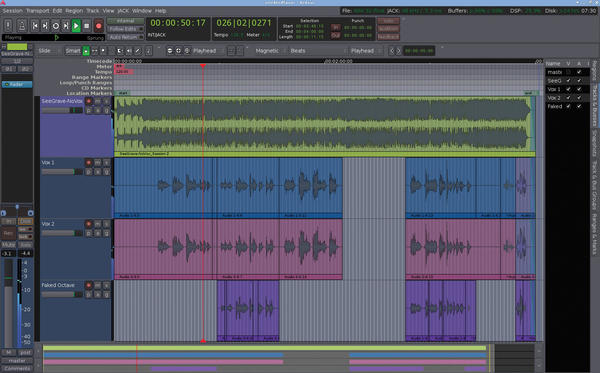Select the draw pencil tool
600x373 pixels.
tap(137, 51)
